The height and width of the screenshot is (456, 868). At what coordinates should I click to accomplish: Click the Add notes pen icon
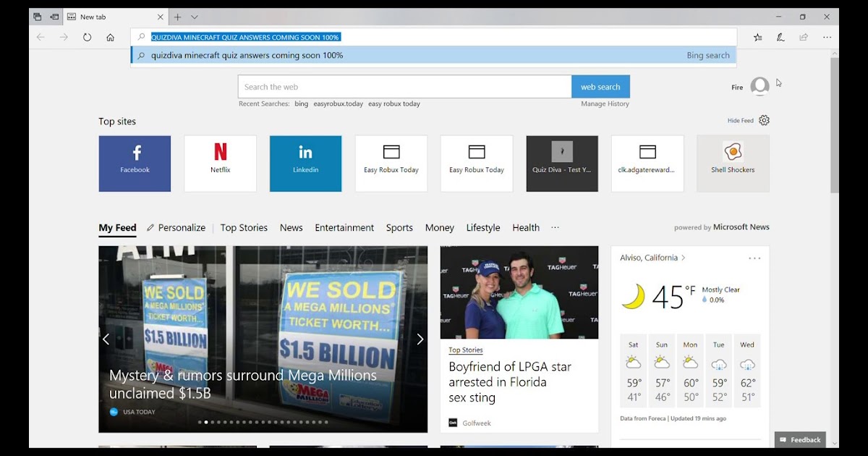pyautogui.click(x=780, y=37)
